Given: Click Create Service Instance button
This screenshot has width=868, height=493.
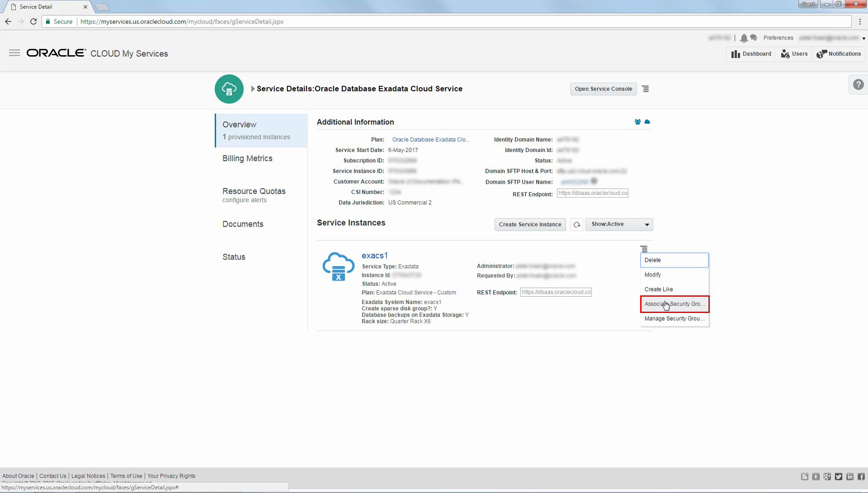Looking at the screenshot, I should tap(530, 224).
